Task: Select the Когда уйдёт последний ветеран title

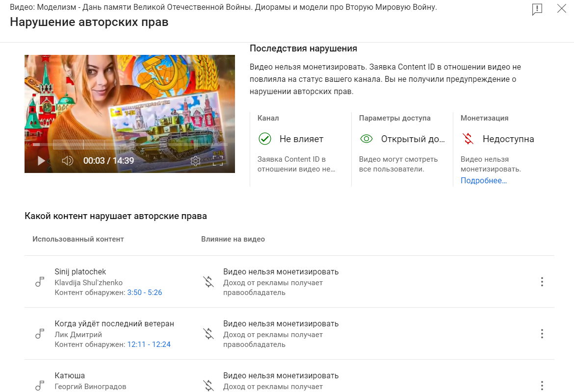Action: pyautogui.click(x=114, y=323)
